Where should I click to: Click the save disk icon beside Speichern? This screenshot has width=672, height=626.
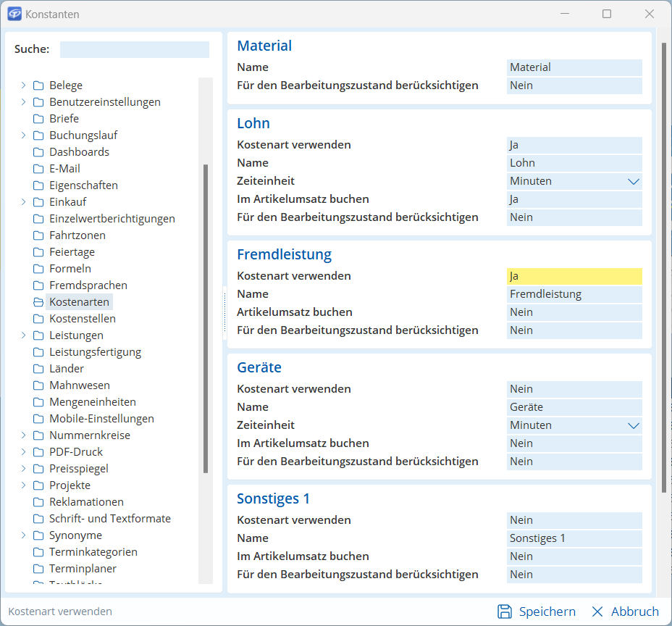[x=505, y=612]
